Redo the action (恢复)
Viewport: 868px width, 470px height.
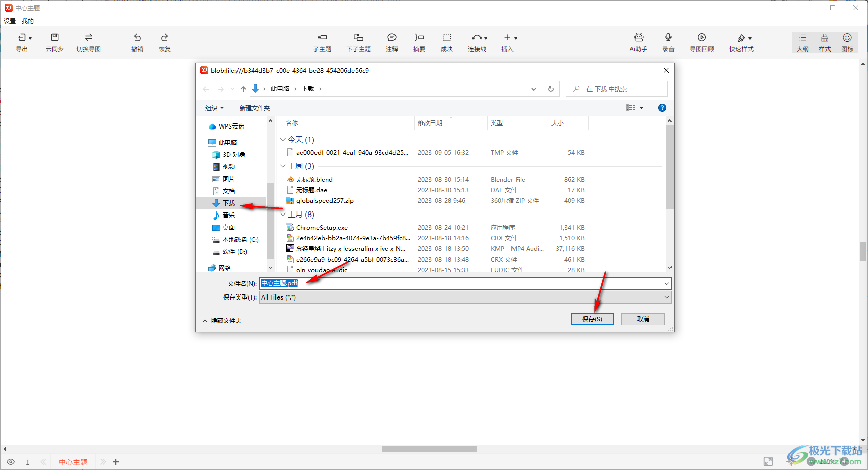[165, 42]
